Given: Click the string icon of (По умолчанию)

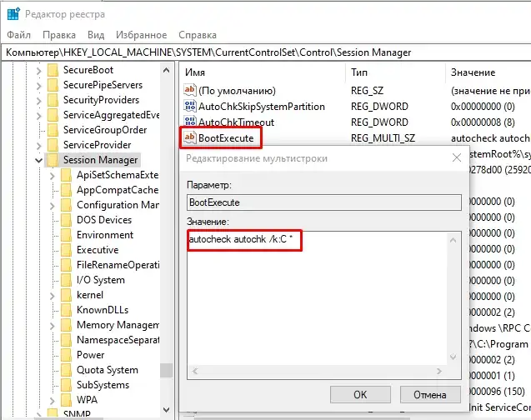Looking at the screenshot, I should [x=190, y=90].
